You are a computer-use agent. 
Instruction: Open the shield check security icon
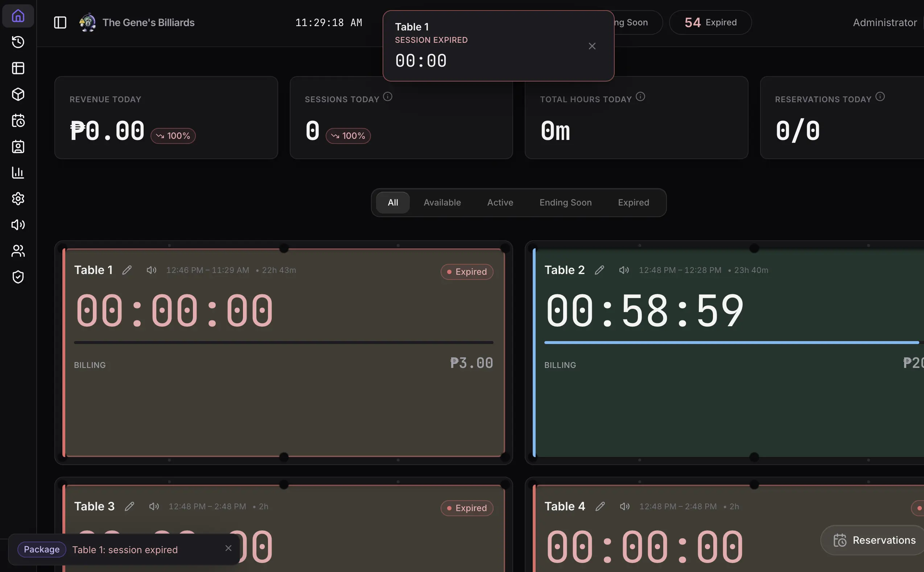(x=18, y=277)
